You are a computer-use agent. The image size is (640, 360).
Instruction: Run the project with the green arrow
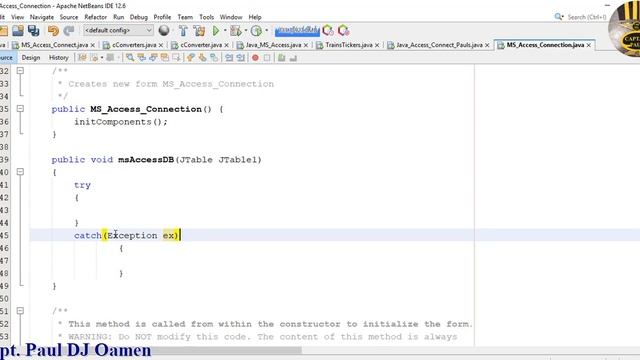tap(216, 31)
